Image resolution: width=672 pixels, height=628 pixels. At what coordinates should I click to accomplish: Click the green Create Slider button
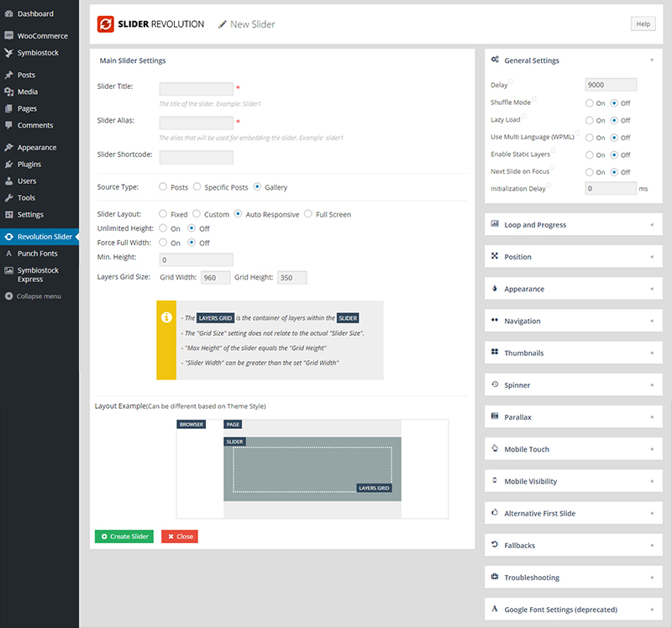coord(123,536)
